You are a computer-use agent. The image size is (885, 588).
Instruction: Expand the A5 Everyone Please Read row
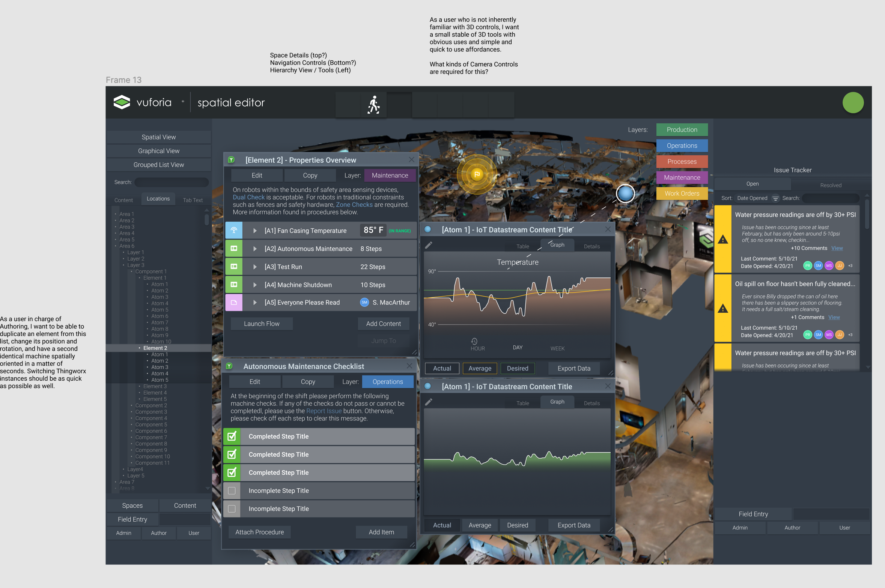coord(255,302)
